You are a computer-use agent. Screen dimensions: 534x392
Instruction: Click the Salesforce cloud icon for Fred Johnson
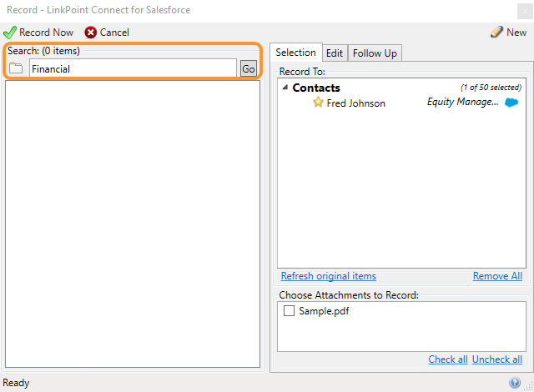click(x=511, y=103)
